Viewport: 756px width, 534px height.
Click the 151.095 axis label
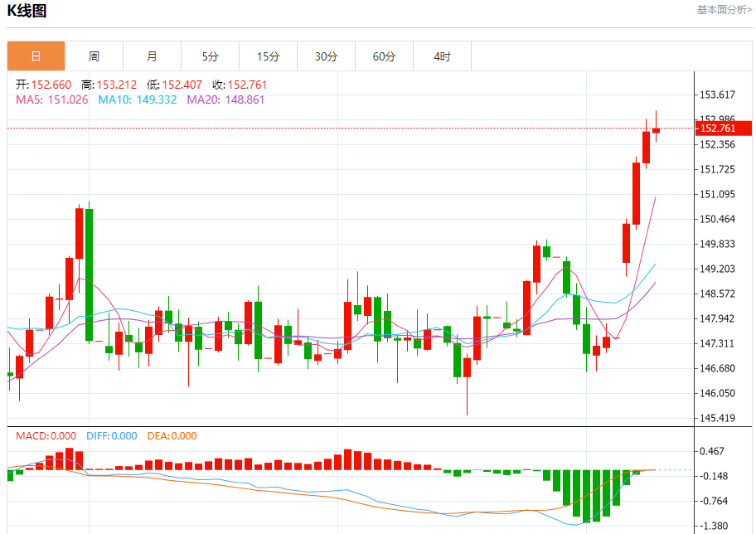pyautogui.click(x=717, y=194)
